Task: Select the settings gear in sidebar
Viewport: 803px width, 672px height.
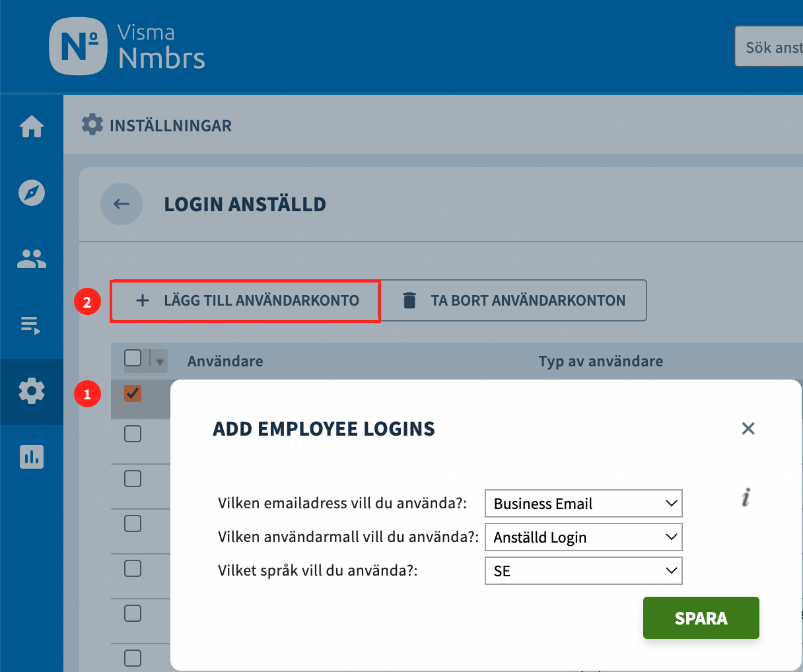Action: pyautogui.click(x=32, y=391)
